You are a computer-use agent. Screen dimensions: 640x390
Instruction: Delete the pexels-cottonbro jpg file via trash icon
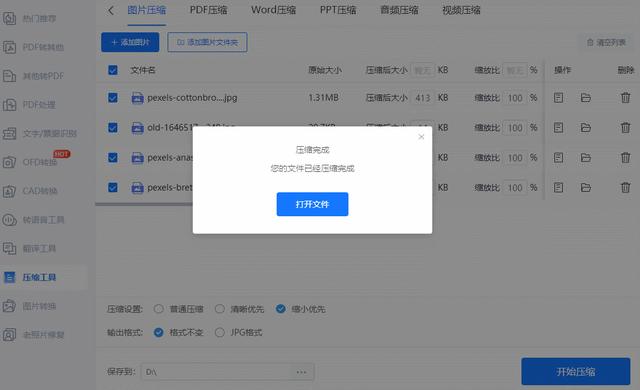[x=625, y=98]
